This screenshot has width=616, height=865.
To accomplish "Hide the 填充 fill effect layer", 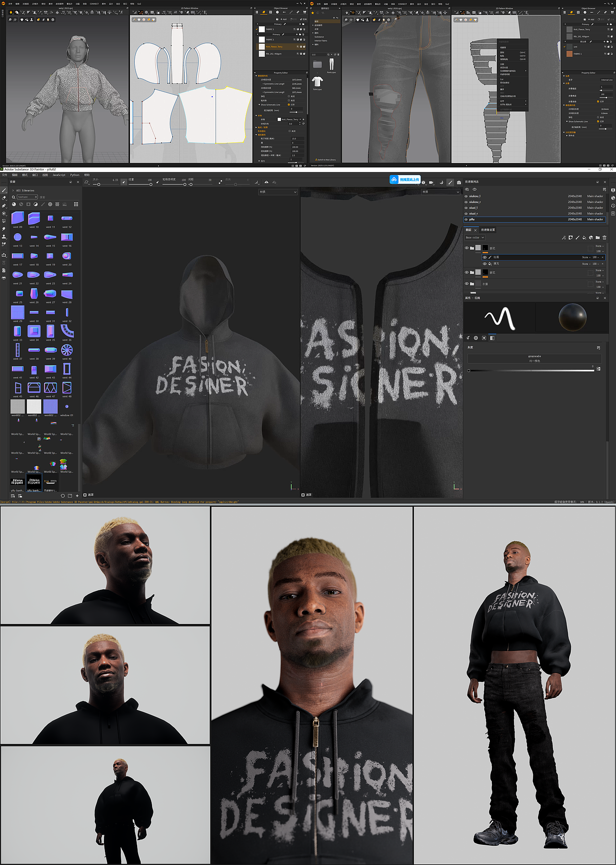I will tap(485, 264).
